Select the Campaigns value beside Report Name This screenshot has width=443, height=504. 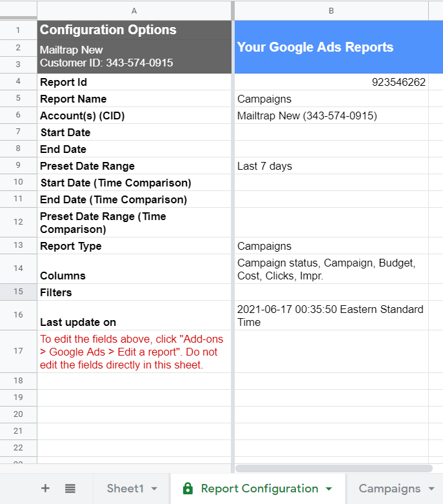pyautogui.click(x=331, y=99)
